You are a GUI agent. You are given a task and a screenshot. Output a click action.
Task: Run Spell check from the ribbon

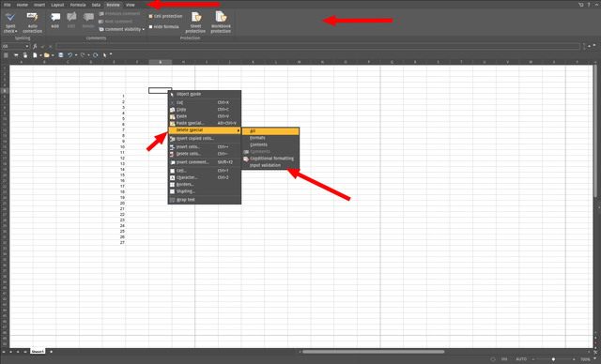coord(10,23)
